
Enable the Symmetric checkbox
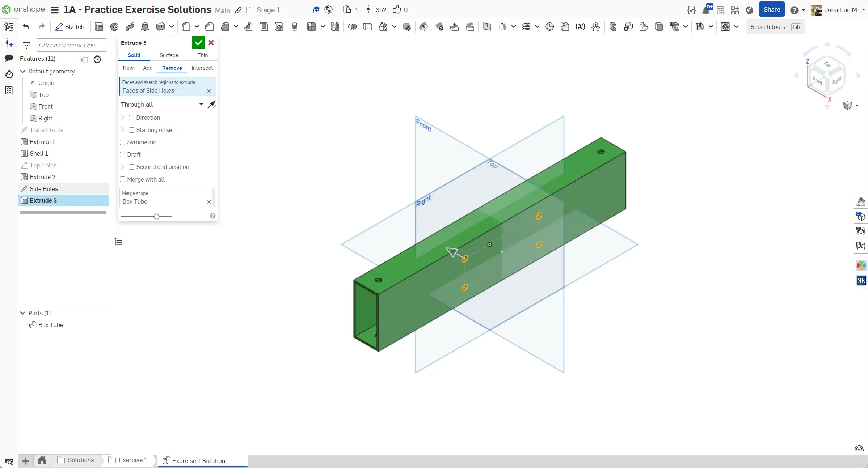point(123,142)
